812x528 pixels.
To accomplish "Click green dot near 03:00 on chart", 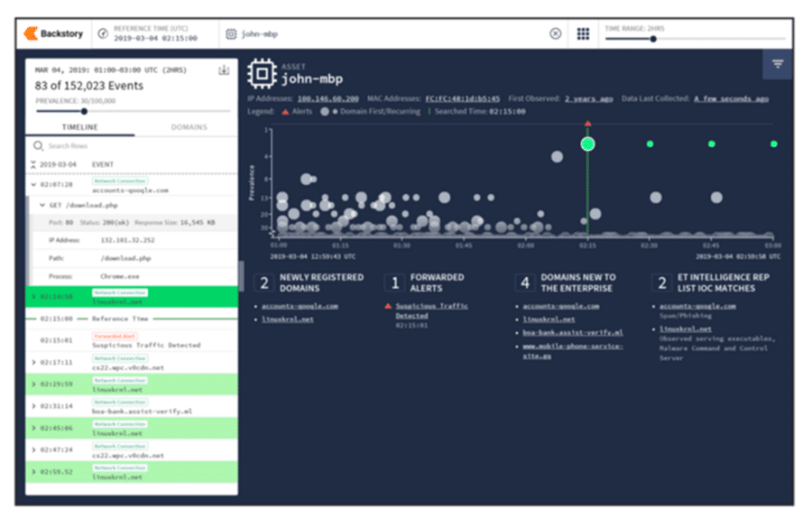I will tap(774, 144).
